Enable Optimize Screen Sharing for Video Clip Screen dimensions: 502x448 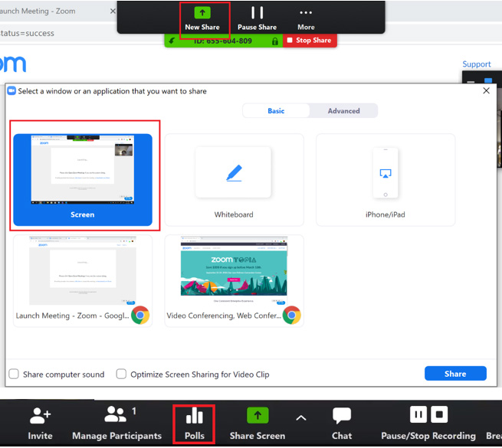click(121, 374)
